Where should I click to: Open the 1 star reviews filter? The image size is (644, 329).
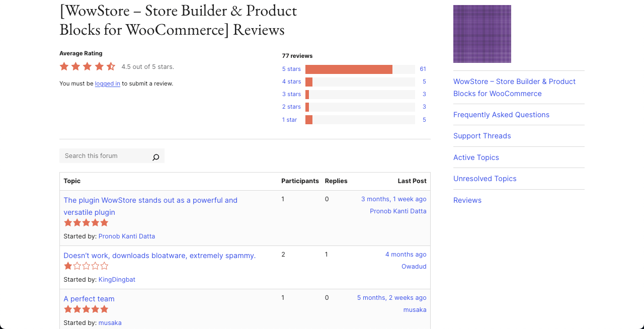click(x=289, y=120)
